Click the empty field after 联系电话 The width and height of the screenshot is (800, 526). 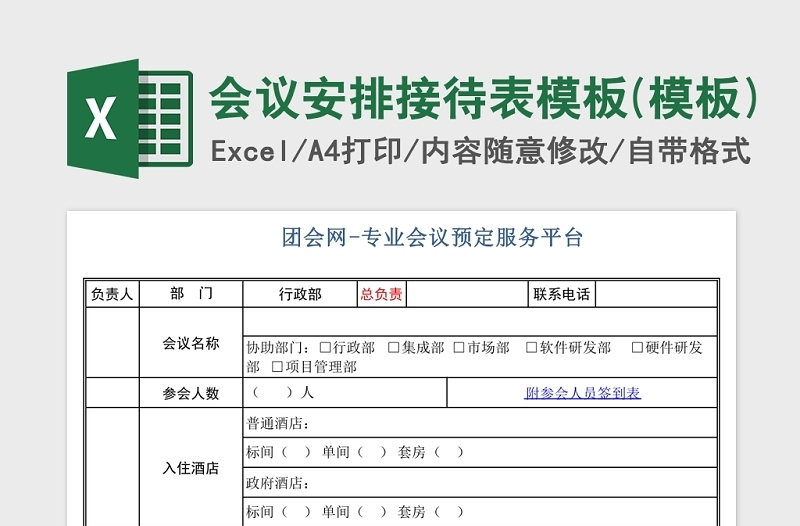(x=656, y=294)
